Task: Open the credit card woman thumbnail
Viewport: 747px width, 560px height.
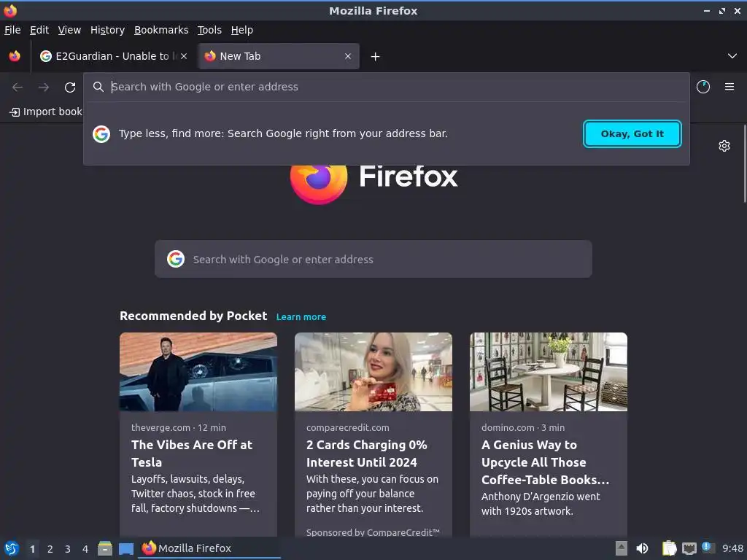Action: click(373, 372)
